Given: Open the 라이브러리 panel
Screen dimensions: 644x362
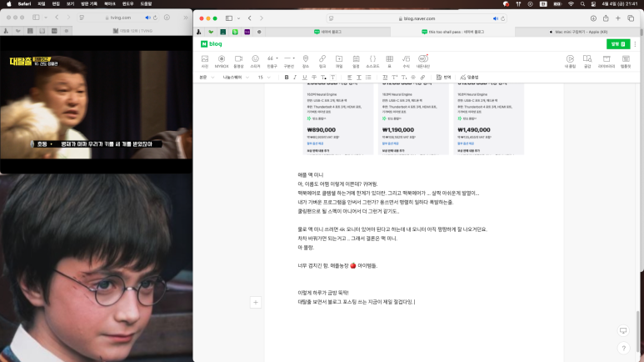Looking at the screenshot, I should click(607, 61).
